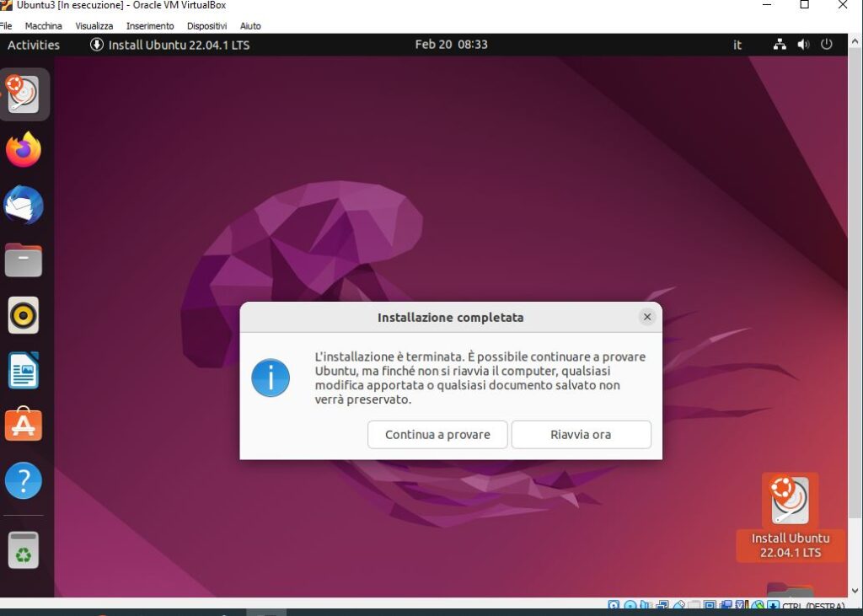Viewport: 863px width, 616px height.
Task: Open Ubuntu Software from the dock
Action: 23,425
